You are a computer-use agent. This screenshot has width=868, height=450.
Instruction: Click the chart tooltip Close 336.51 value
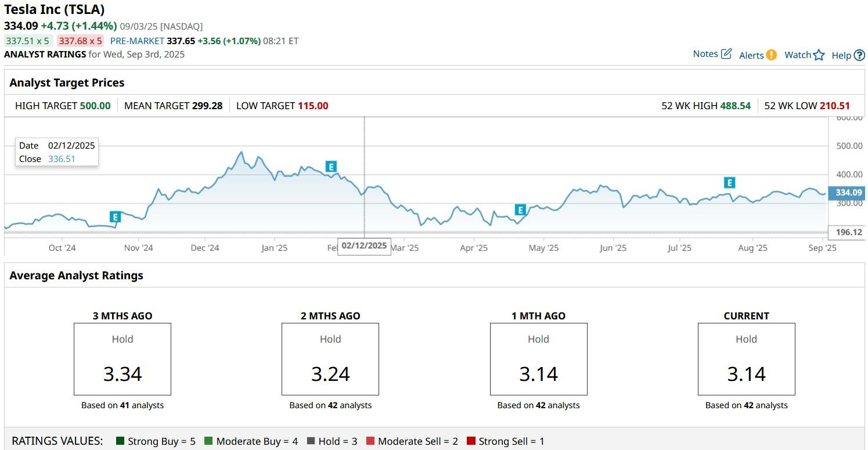(x=62, y=159)
